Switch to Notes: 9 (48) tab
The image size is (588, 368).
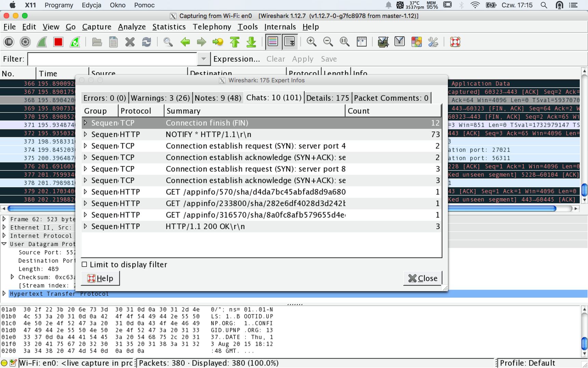tap(218, 98)
